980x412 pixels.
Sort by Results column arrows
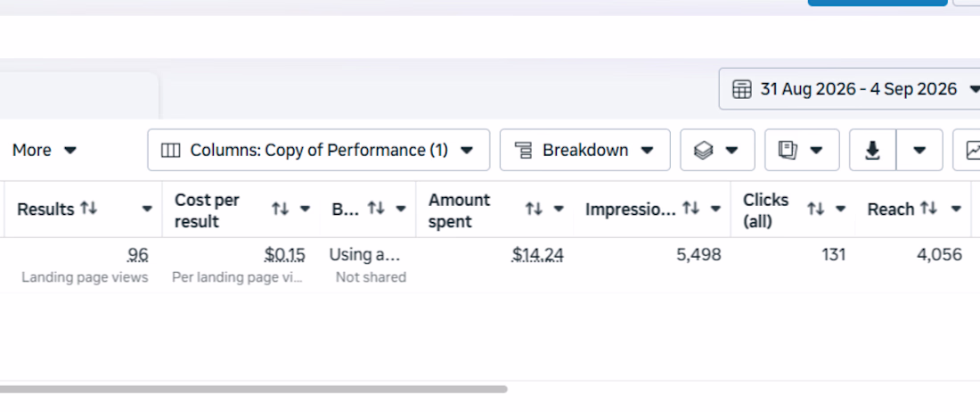click(x=88, y=208)
